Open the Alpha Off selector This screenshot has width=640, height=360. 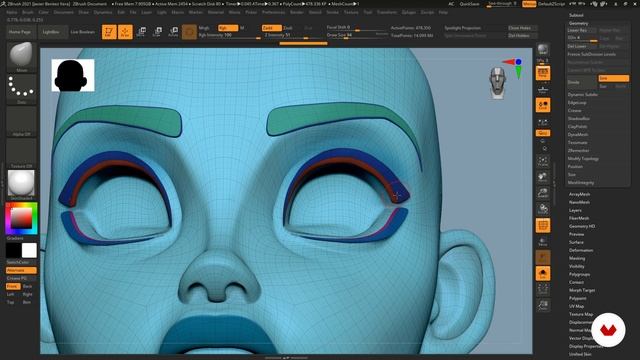point(21,121)
